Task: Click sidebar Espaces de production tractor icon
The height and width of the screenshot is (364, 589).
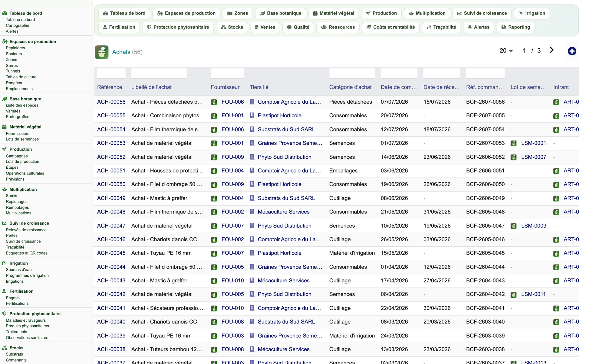Action: click(5, 41)
